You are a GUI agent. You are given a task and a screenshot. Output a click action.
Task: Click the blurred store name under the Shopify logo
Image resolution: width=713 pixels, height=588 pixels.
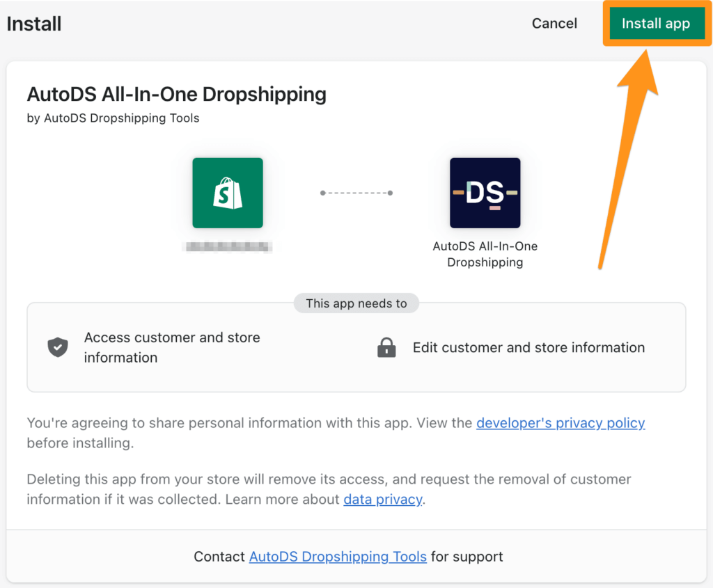[x=228, y=246]
